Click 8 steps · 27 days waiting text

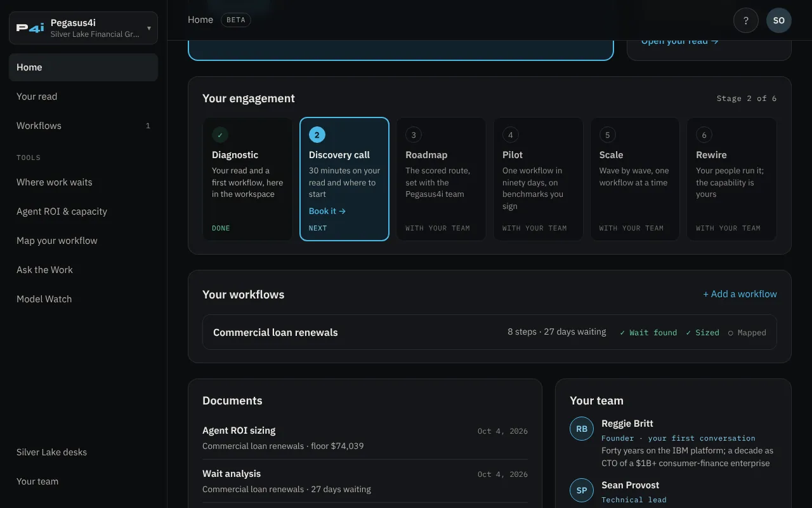[x=556, y=332]
